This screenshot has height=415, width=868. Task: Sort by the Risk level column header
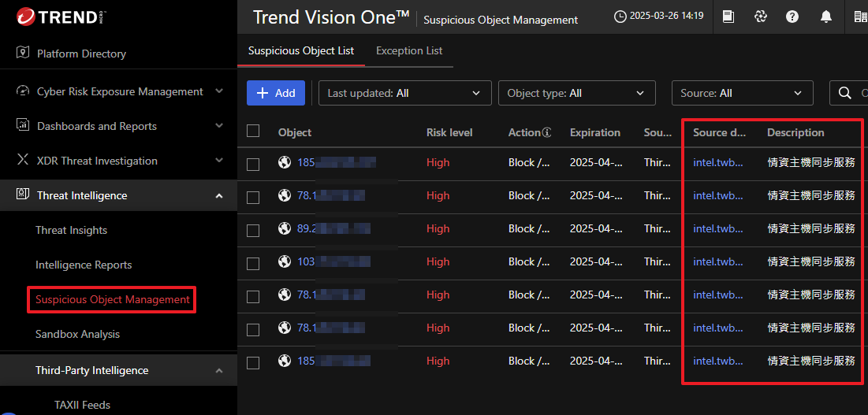449,132
